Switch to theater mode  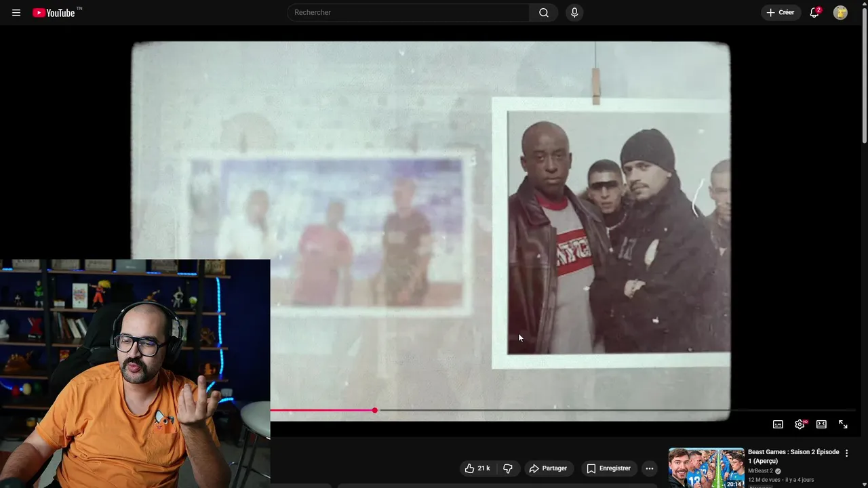821,424
